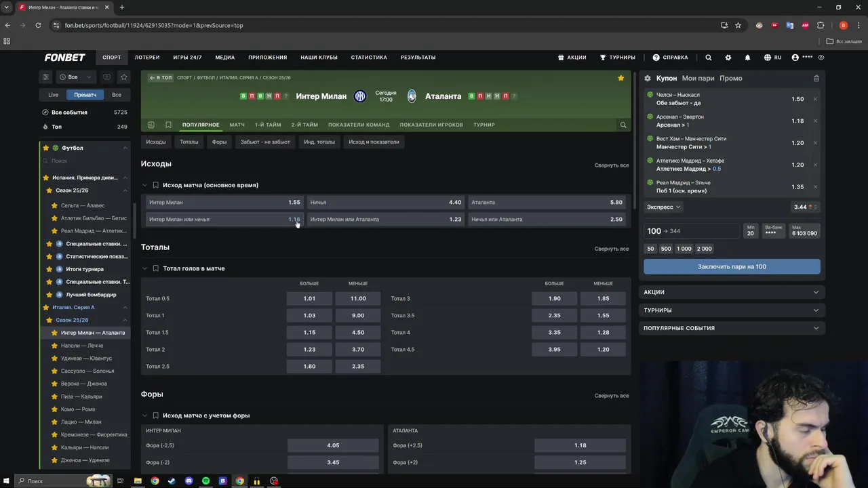Screen dimensions: 868x488
Task: Remove Вест Хэм – Манчестер Сити bet
Action: [x=815, y=143]
